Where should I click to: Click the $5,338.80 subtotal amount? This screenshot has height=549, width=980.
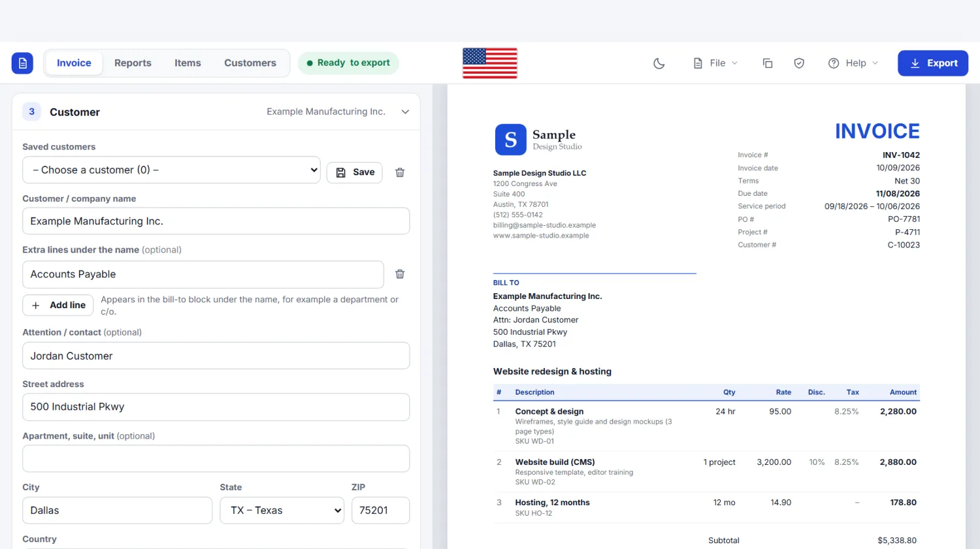(x=897, y=541)
